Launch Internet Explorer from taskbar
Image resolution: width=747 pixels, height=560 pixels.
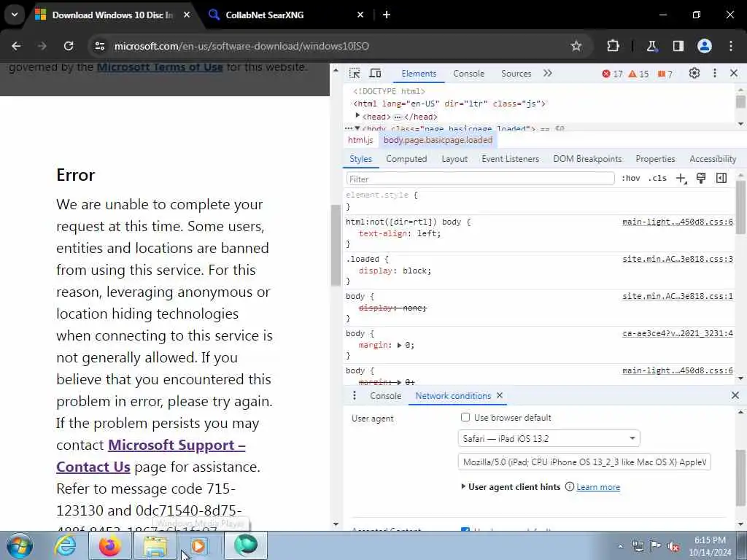click(65, 545)
